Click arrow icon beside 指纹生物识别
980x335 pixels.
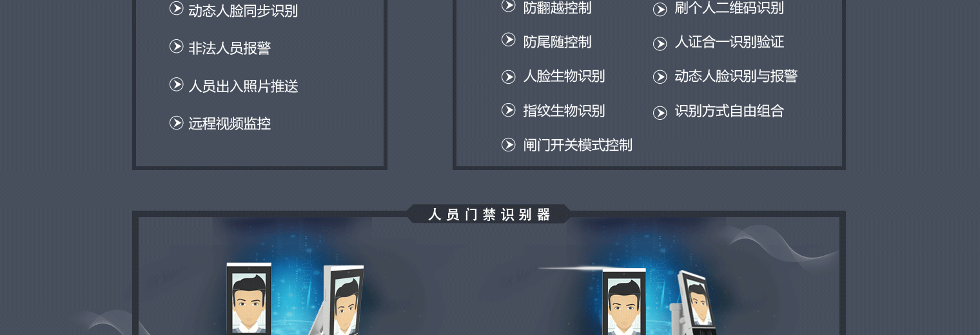[x=509, y=110]
